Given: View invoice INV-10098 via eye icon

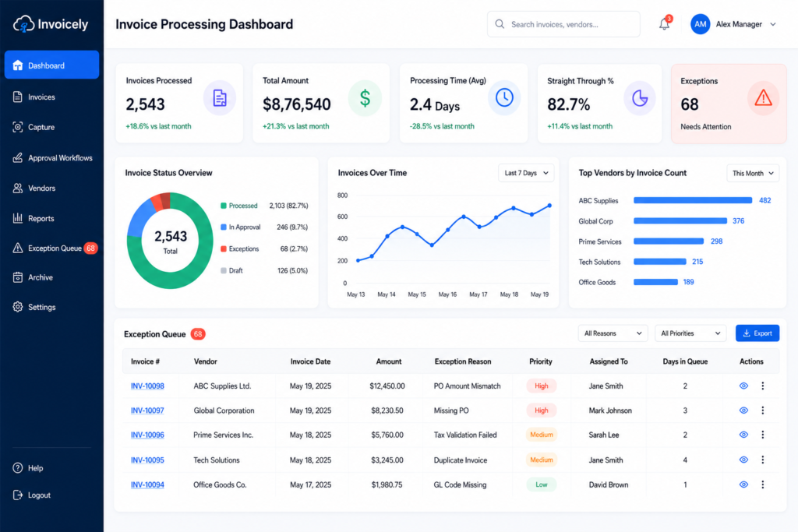Looking at the screenshot, I should (743, 386).
